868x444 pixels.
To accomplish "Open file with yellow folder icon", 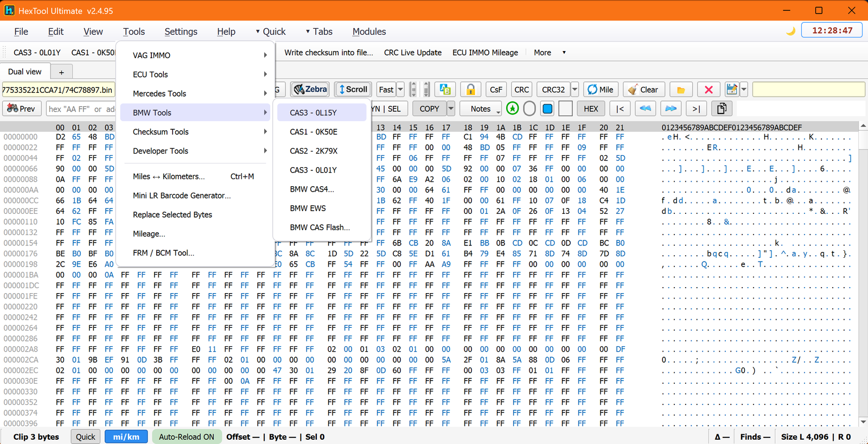I will 680,90.
